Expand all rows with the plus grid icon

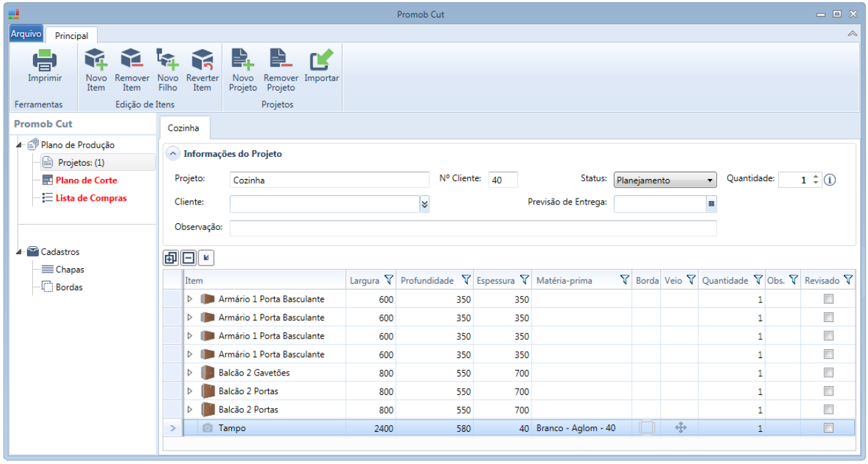(171, 257)
